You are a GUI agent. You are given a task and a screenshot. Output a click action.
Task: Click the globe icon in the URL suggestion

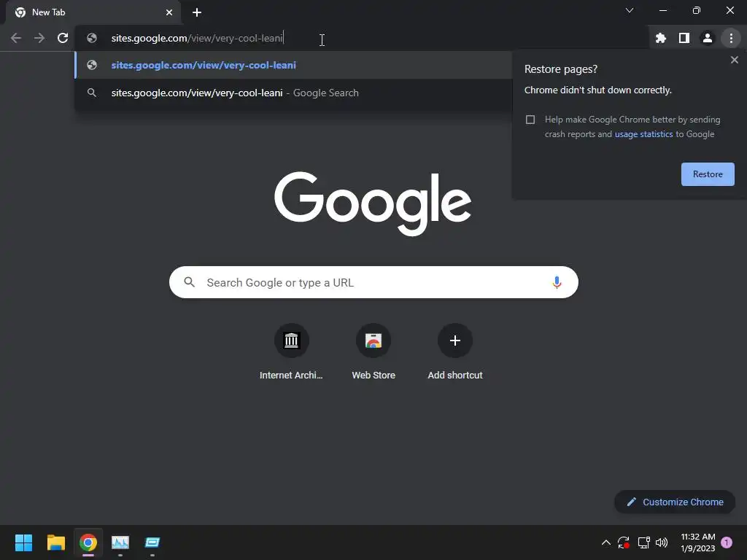coord(92,65)
